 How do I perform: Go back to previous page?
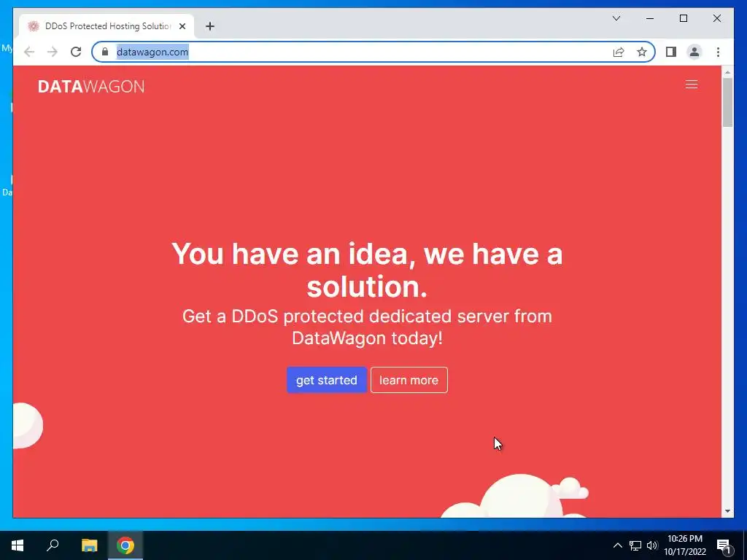pos(29,52)
